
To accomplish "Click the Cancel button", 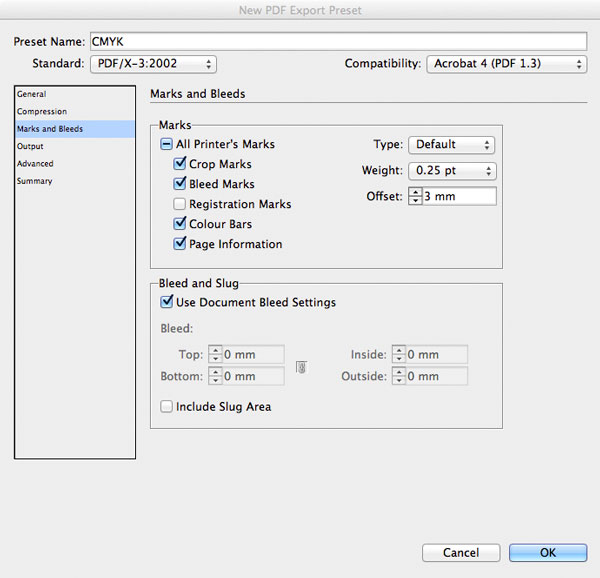I will pos(461,553).
